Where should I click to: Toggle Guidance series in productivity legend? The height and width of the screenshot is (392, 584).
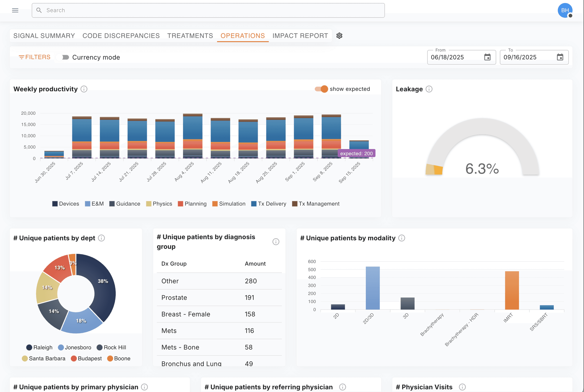[x=125, y=204]
